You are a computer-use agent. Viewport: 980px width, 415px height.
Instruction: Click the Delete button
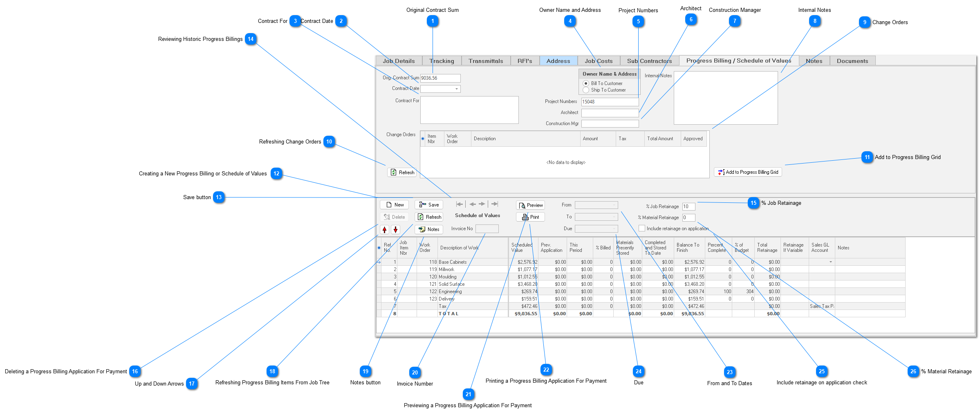[394, 217]
